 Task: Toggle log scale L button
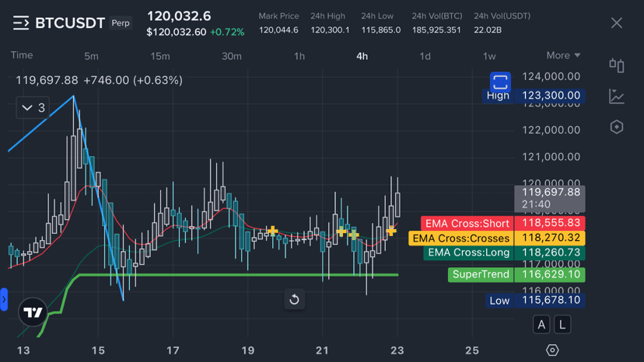coord(562,325)
